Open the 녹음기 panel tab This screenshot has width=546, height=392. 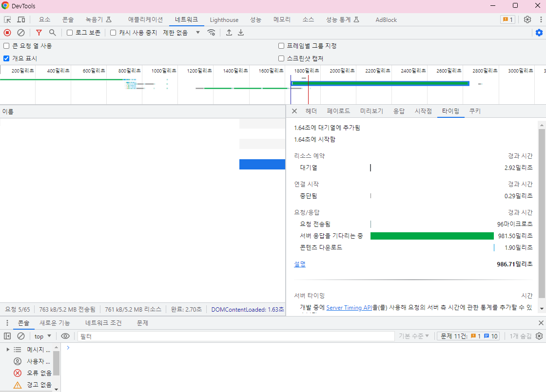(98, 20)
